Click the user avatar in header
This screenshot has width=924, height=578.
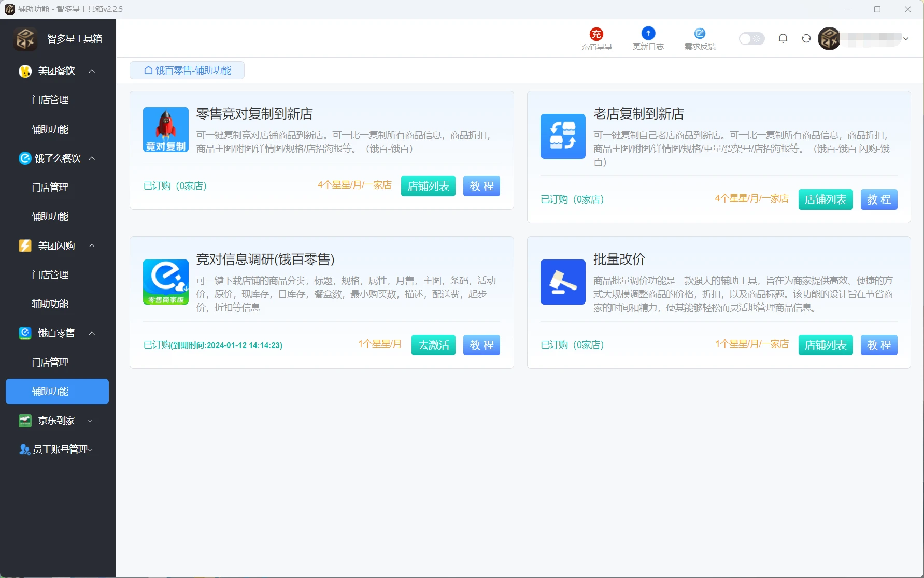tap(829, 38)
